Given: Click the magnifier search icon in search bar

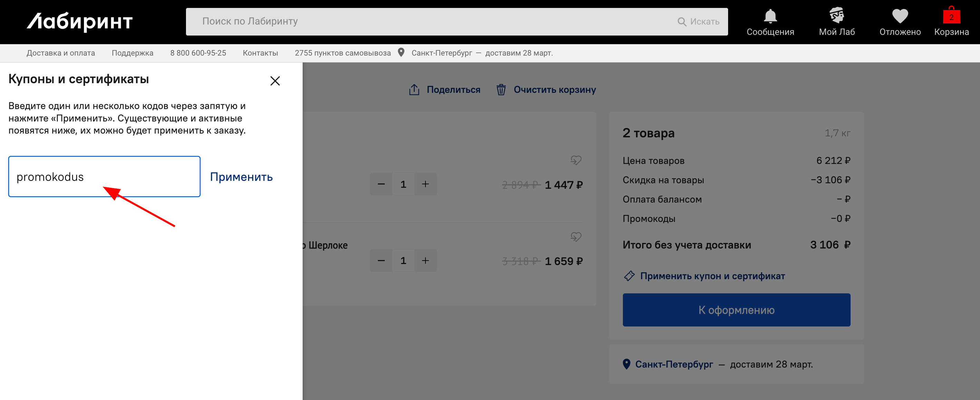Looking at the screenshot, I should tap(682, 21).
